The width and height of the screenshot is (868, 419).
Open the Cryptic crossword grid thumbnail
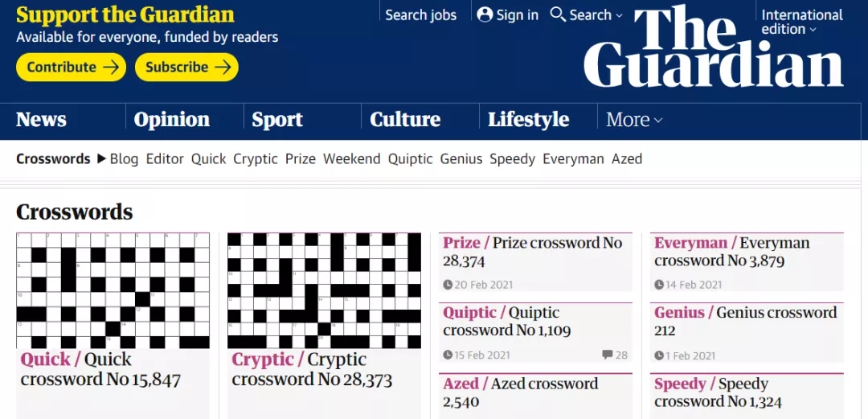click(324, 290)
